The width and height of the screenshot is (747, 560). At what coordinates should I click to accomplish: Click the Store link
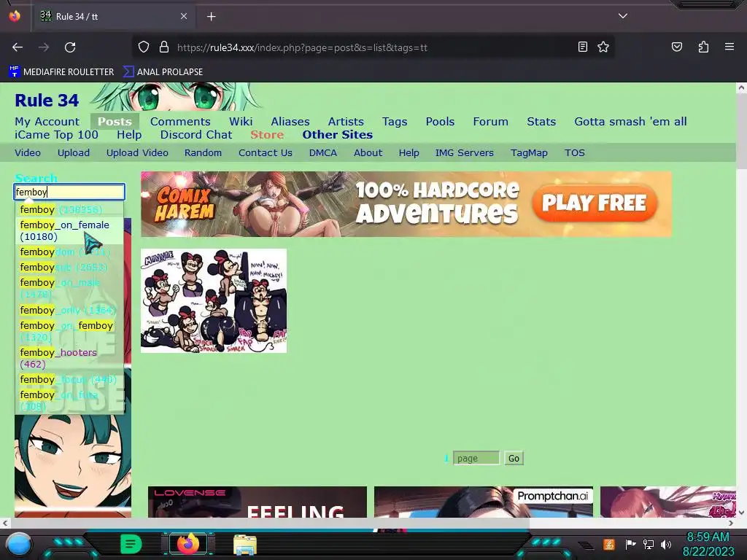pyautogui.click(x=267, y=135)
